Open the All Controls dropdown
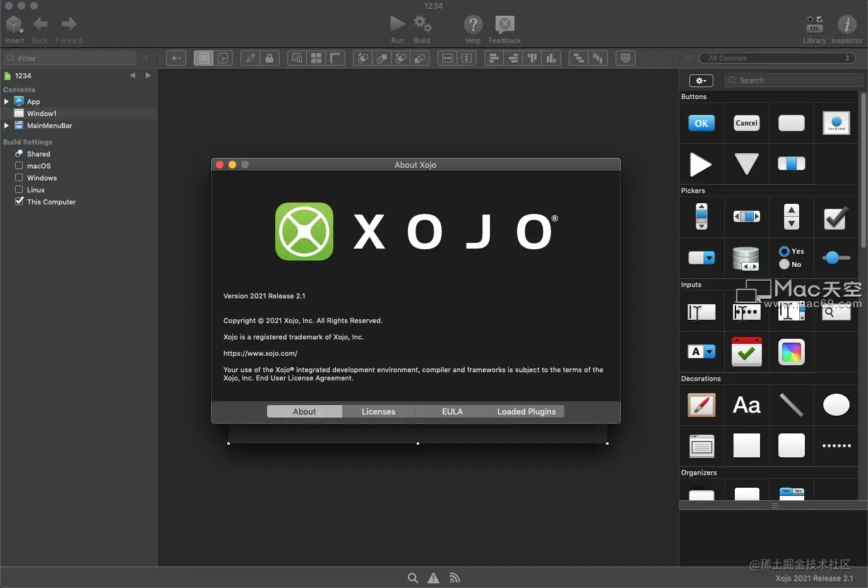The image size is (868, 588). click(x=777, y=58)
